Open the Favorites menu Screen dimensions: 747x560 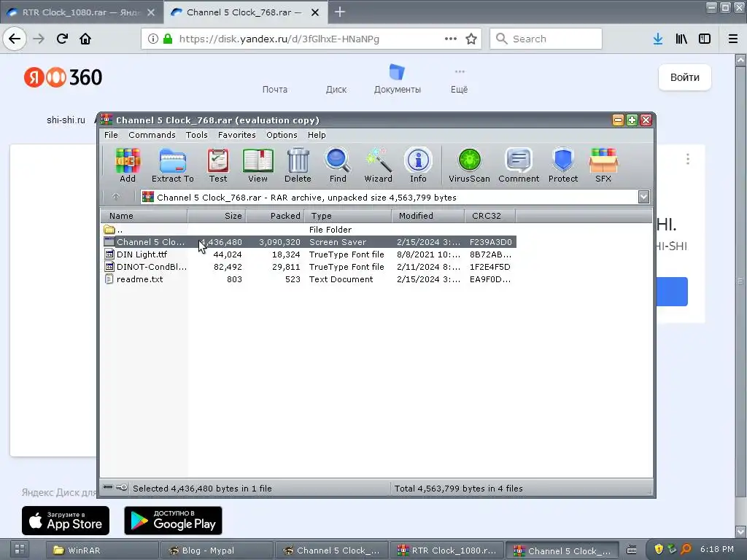pyautogui.click(x=237, y=135)
